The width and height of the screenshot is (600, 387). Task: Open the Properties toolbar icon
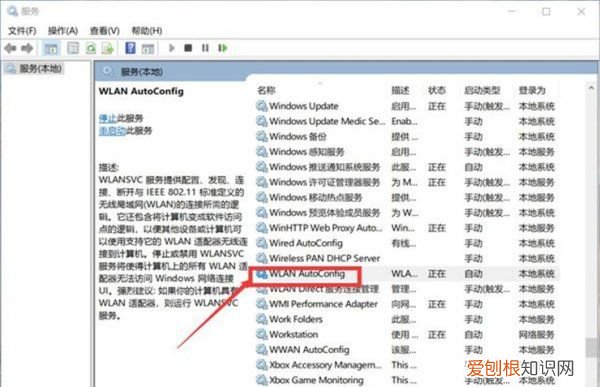(73, 48)
